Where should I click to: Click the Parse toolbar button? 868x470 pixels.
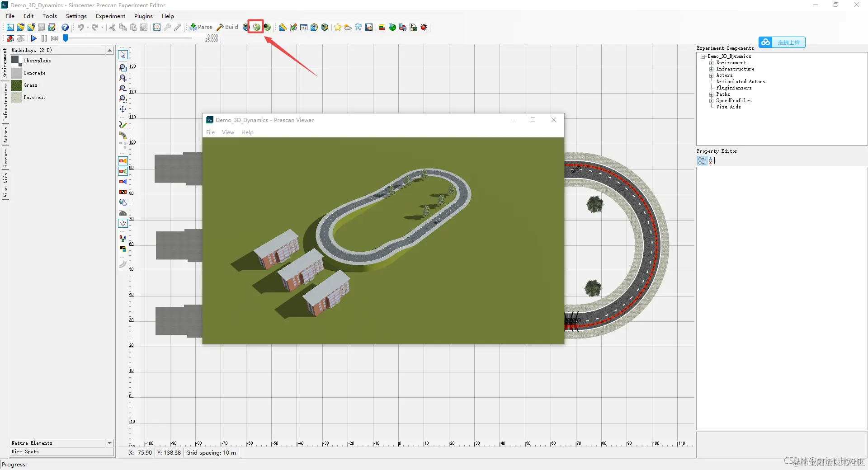[x=201, y=27]
